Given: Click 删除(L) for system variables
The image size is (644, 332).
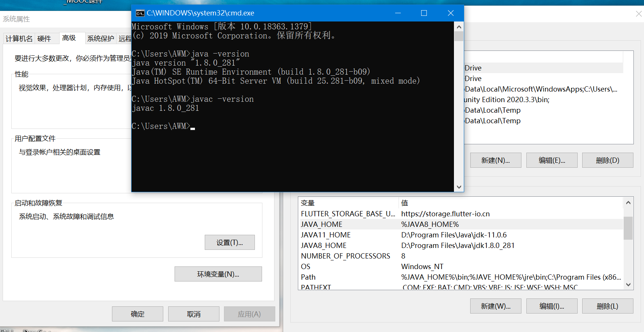Looking at the screenshot, I should pyautogui.click(x=607, y=306).
